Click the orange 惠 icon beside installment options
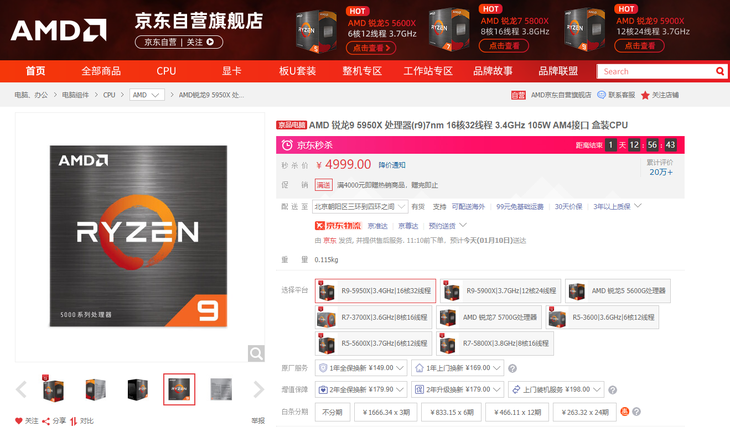This screenshot has width=730, height=432. [x=625, y=412]
